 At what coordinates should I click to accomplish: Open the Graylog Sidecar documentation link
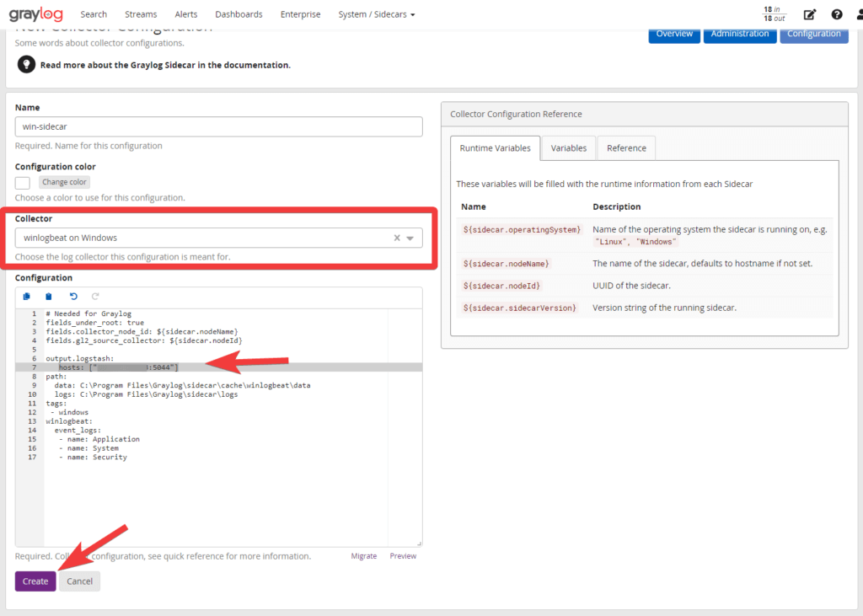point(165,65)
